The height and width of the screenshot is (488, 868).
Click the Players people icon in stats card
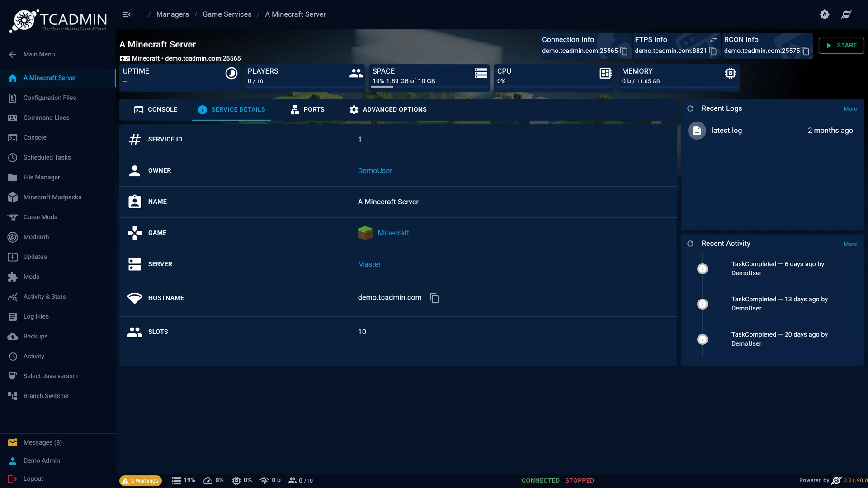(356, 73)
